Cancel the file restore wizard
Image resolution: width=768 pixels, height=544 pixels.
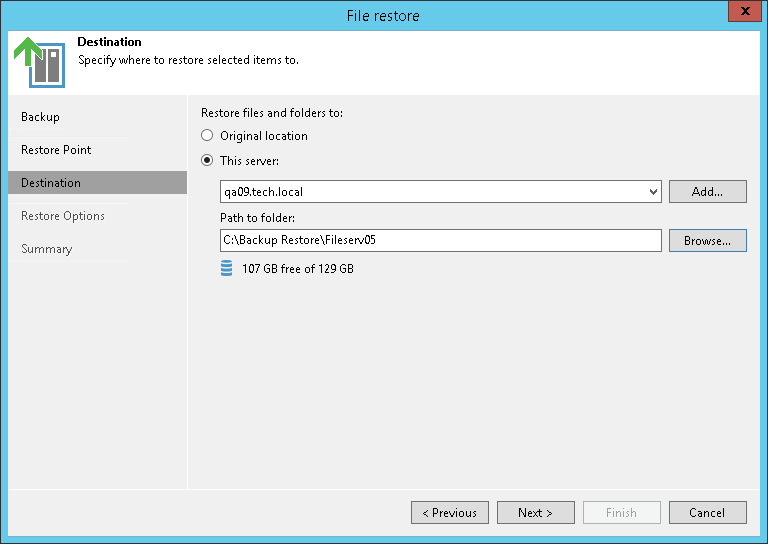coord(707,513)
